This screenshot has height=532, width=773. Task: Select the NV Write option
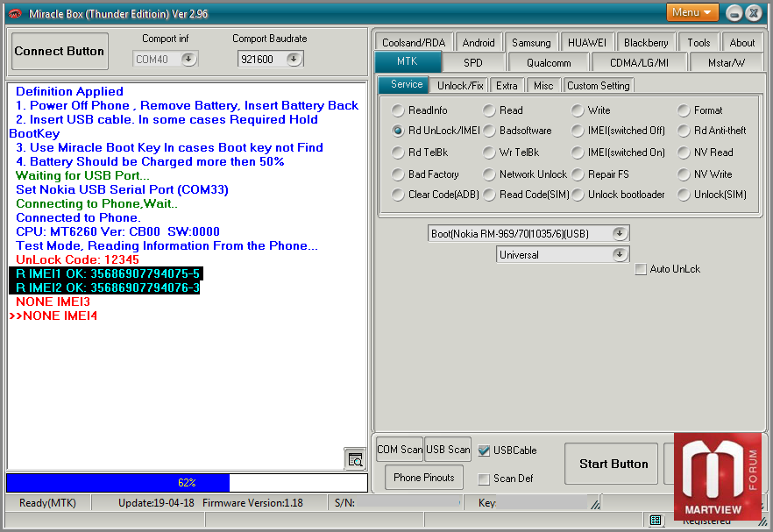[684, 174]
